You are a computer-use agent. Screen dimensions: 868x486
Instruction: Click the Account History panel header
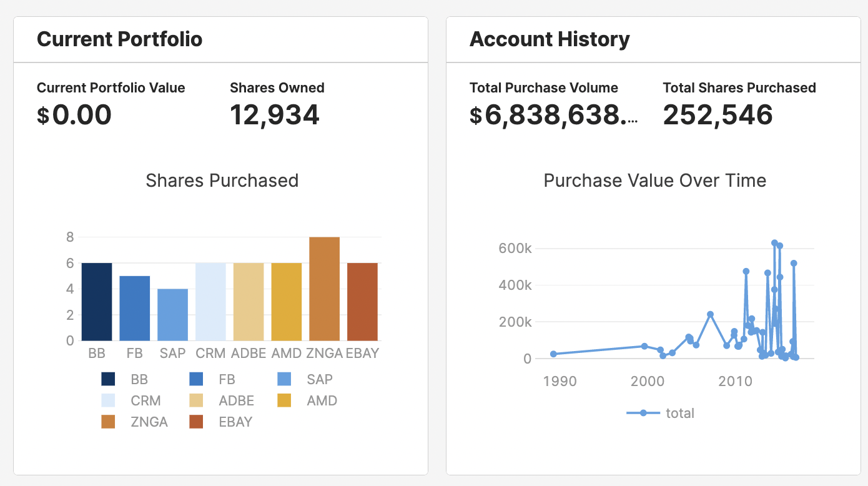[550, 39]
